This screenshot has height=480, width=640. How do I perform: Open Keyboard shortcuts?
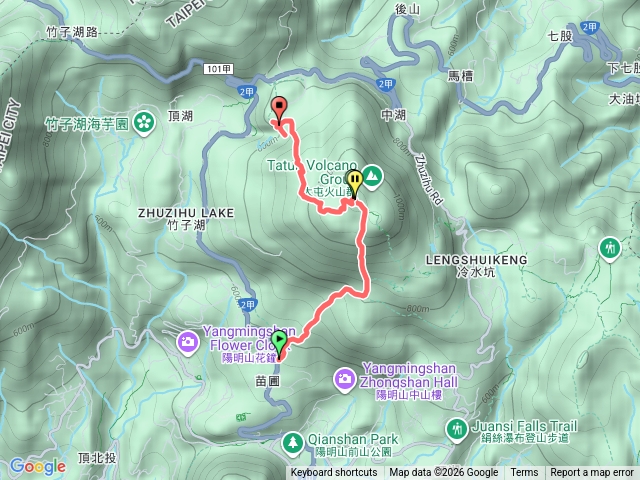tap(333, 473)
